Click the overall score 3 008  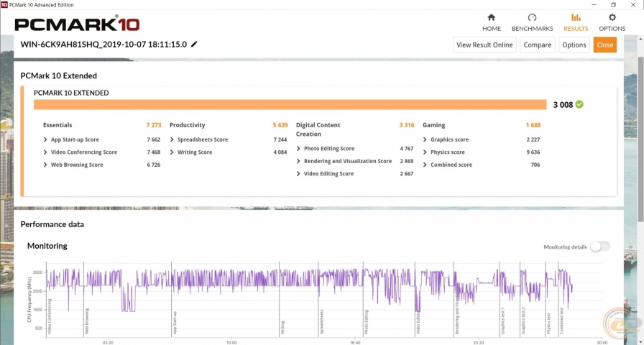point(563,105)
